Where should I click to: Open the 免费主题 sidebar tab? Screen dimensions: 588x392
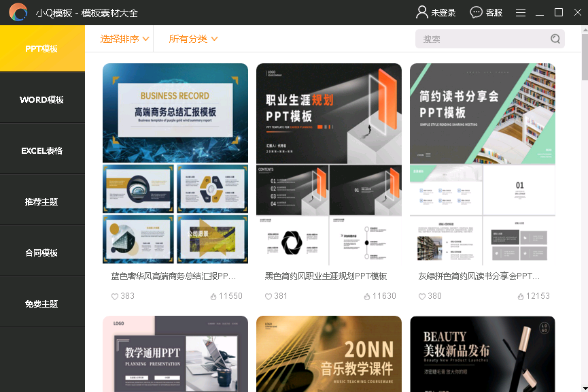42,304
